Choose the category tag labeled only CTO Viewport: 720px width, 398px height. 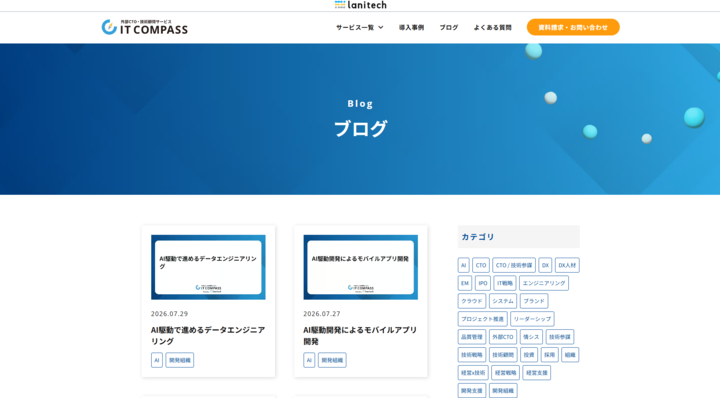[481, 265]
